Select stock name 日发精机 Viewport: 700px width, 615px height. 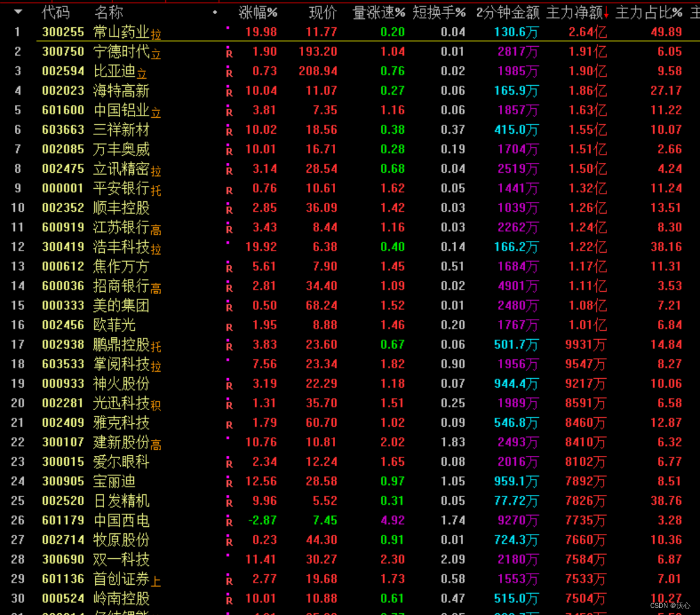121,501
